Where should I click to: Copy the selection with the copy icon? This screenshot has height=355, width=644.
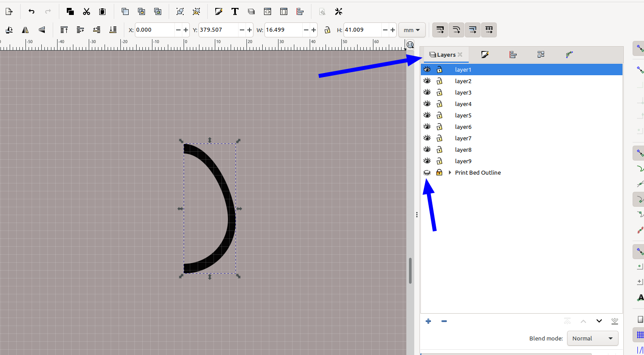[x=70, y=11]
